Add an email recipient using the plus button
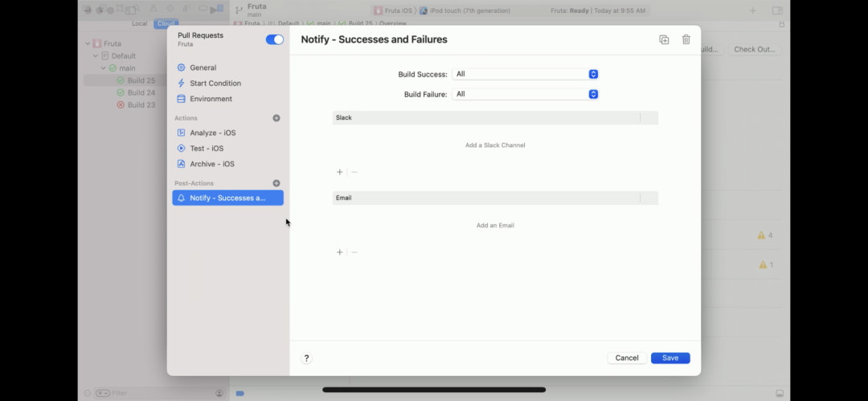 [339, 252]
